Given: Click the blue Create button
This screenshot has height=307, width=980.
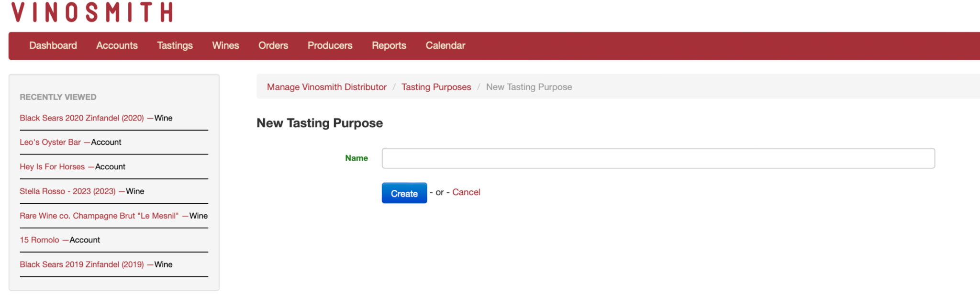Looking at the screenshot, I should (x=404, y=193).
